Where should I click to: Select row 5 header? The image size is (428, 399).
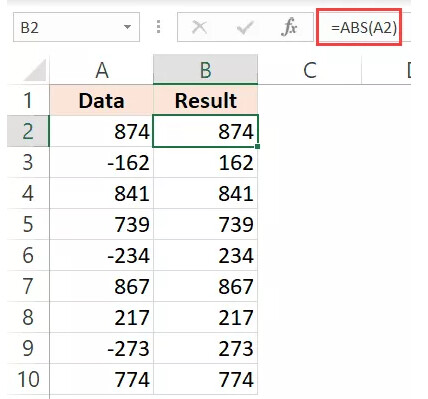pyautogui.click(x=28, y=224)
